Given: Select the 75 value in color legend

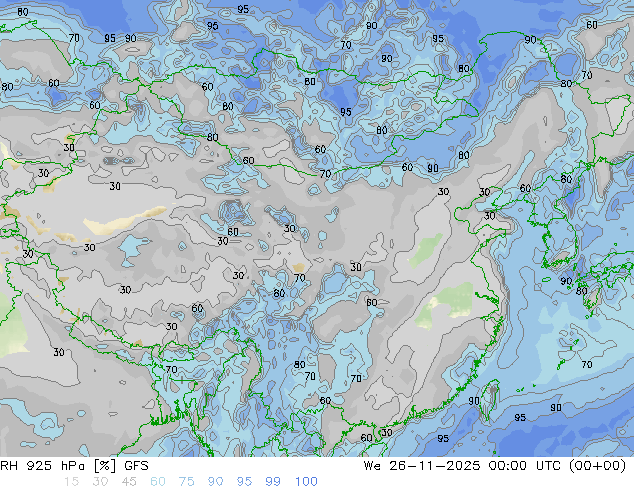Looking at the screenshot, I should [186, 482].
